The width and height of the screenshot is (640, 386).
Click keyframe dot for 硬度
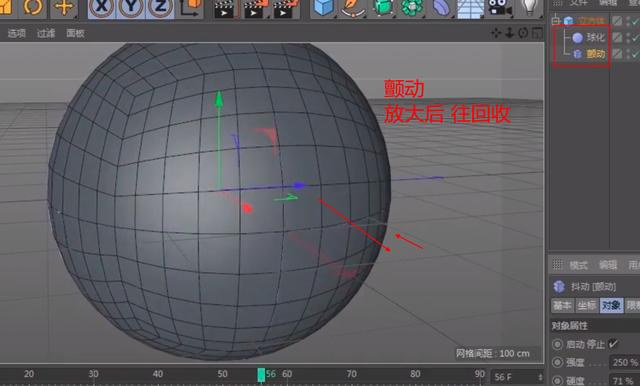(x=557, y=380)
